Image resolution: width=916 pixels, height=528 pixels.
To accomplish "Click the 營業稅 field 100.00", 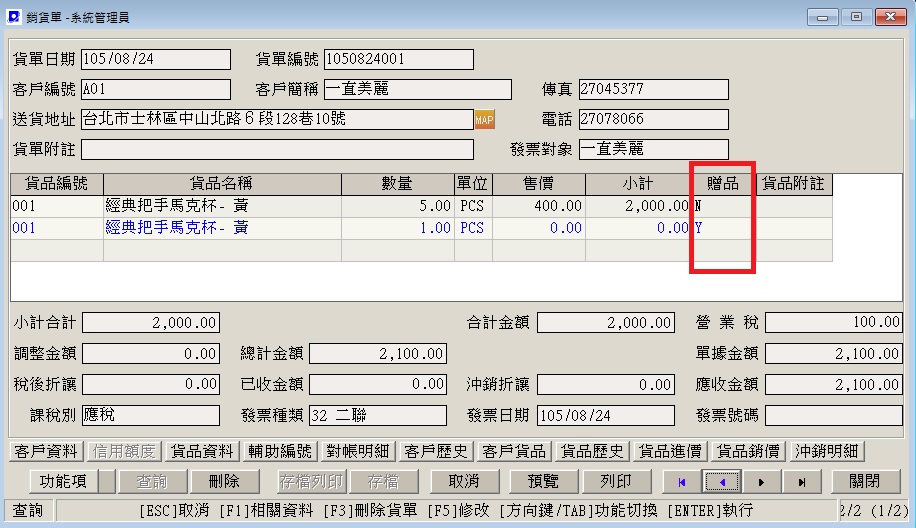I will (834, 322).
